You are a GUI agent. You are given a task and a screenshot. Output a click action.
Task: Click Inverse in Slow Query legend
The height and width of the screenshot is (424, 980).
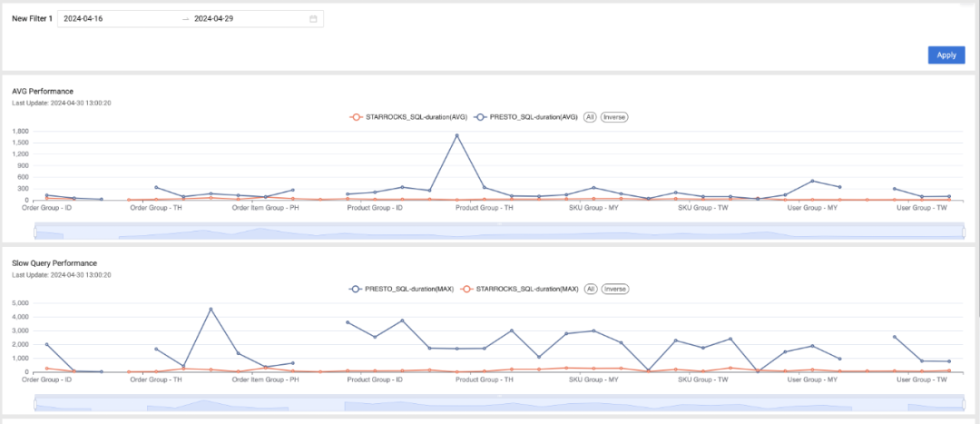tap(615, 290)
